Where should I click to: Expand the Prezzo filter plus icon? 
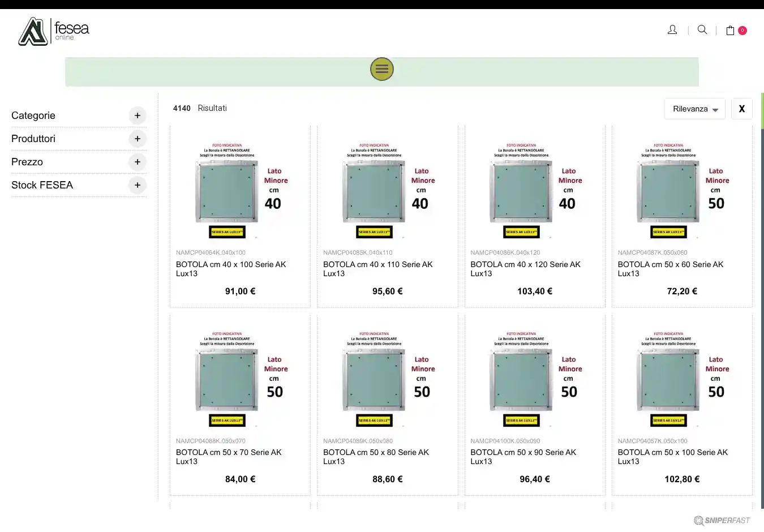coord(137,162)
